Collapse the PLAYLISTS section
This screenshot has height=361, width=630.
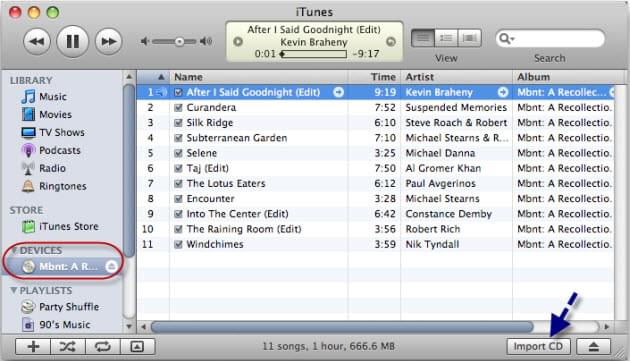tap(14, 290)
